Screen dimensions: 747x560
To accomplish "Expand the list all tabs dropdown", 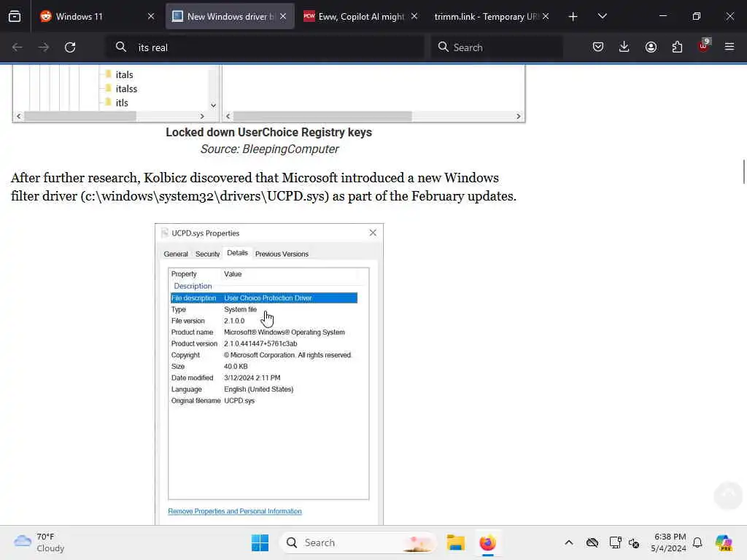I will [602, 16].
